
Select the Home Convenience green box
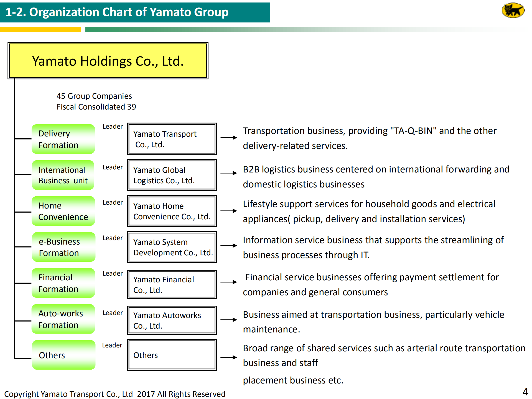[x=63, y=211]
